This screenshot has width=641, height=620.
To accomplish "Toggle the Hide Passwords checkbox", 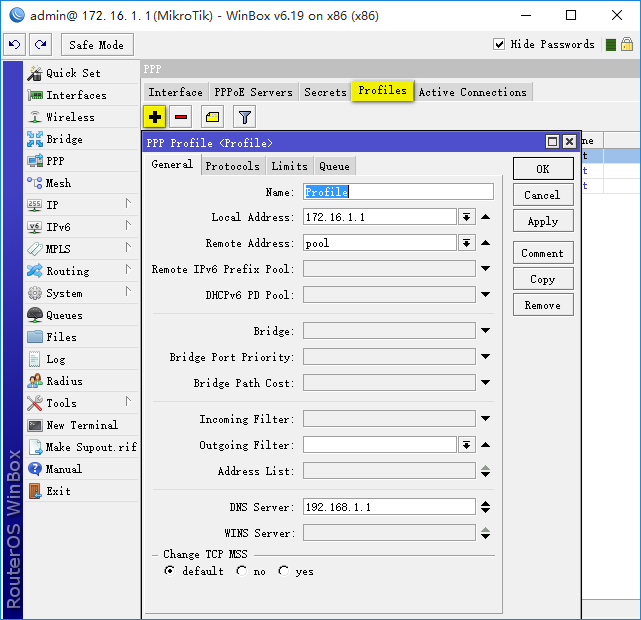I will pyautogui.click(x=500, y=44).
